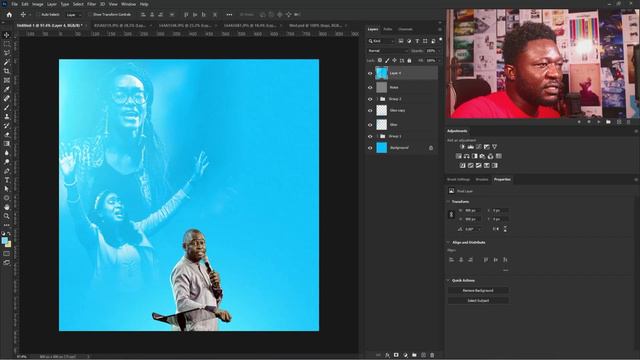This screenshot has width=640, height=360.
Task: Switch to the Brush Settings tab
Action: pyautogui.click(x=458, y=180)
